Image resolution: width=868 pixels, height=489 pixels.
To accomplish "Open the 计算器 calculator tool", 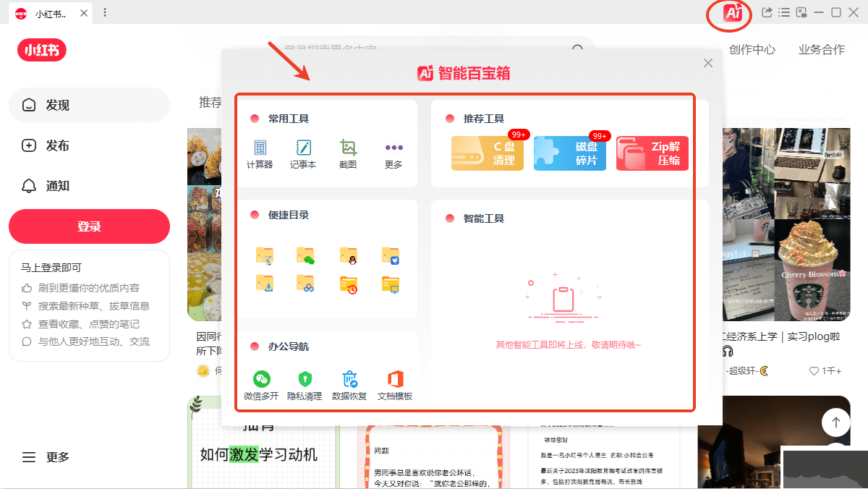I will click(260, 154).
